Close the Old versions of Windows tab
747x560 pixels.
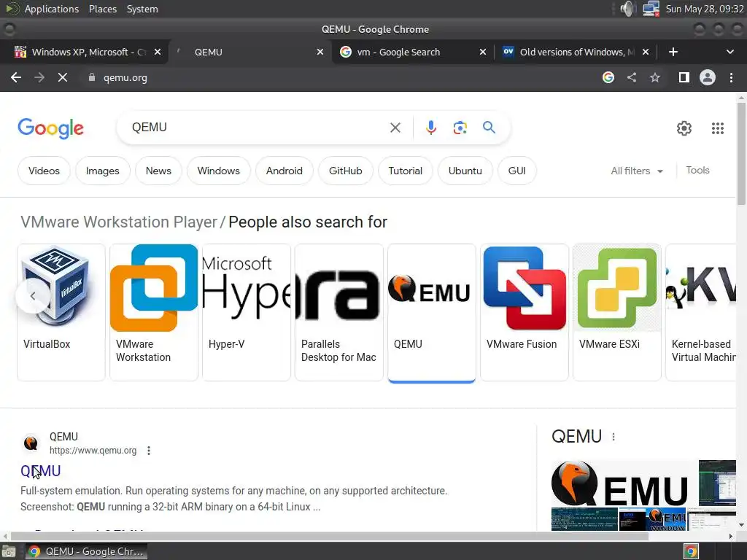point(646,52)
